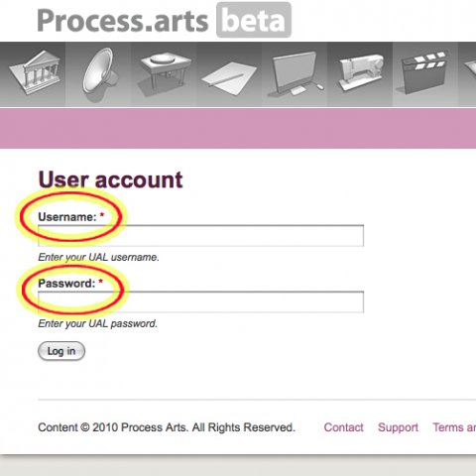Choose the paper and pencil icon
This screenshot has width=476, height=476.
coord(229,78)
